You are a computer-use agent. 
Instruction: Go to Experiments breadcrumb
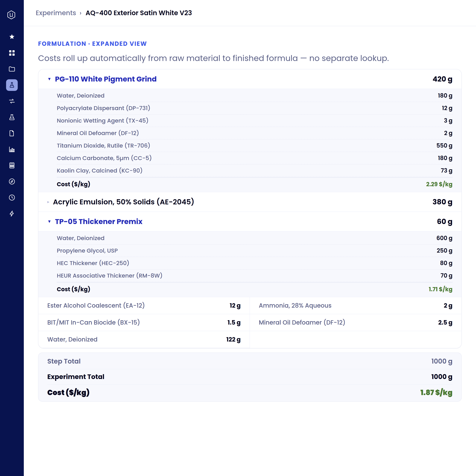pyautogui.click(x=56, y=13)
